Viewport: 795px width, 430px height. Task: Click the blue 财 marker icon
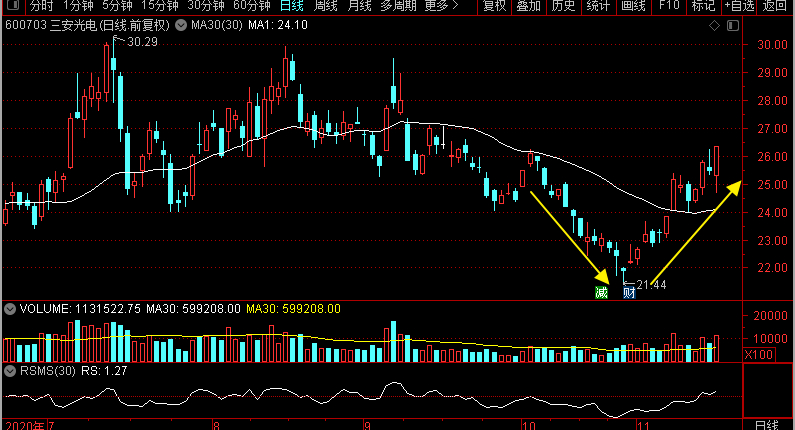[x=629, y=292]
